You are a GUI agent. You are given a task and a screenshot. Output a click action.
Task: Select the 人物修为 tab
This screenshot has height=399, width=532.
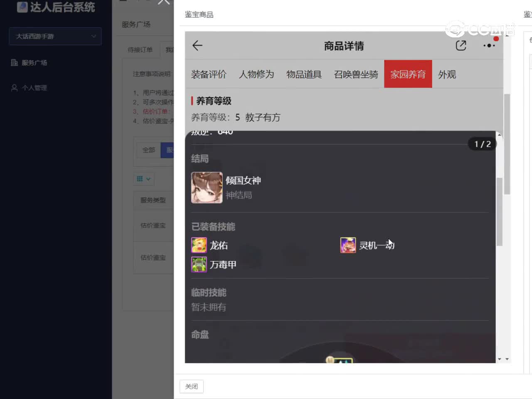click(256, 74)
